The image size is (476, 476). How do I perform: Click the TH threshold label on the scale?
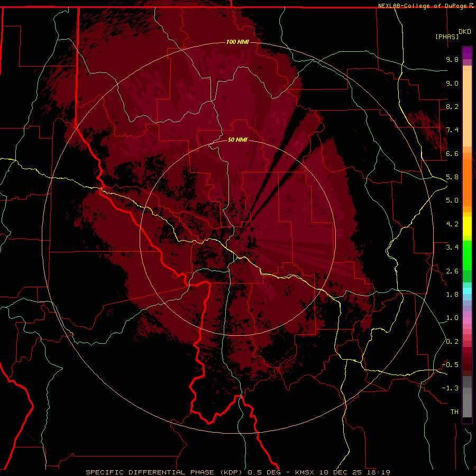[x=454, y=412]
